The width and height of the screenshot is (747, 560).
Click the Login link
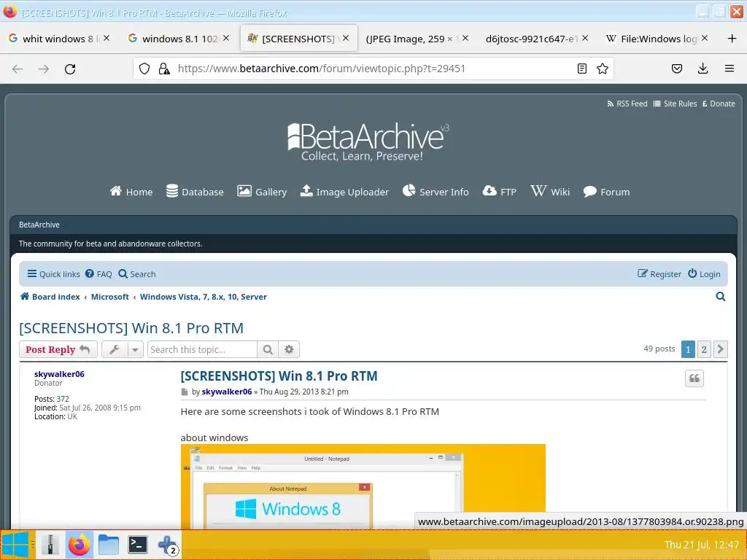(x=704, y=274)
